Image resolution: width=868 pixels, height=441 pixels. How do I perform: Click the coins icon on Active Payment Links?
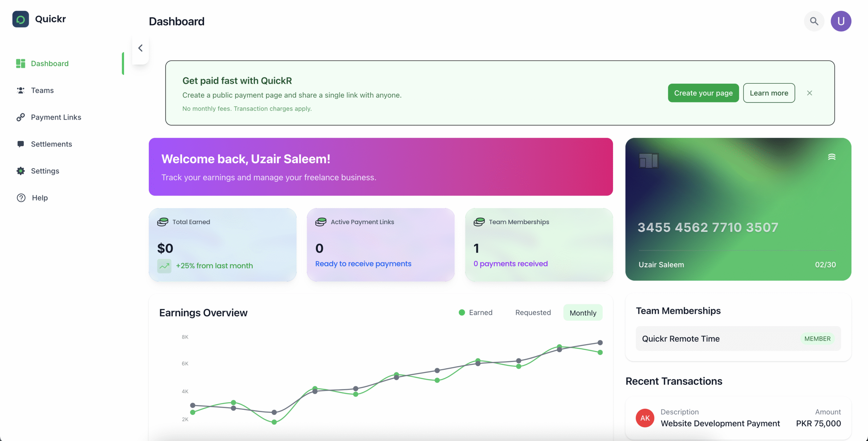[x=321, y=222]
